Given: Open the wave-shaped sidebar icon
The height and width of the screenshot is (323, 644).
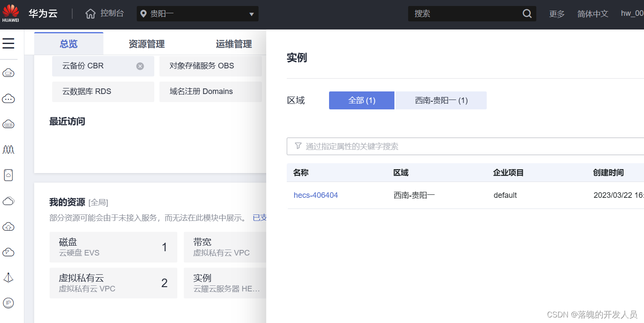Looking at the screenshot, I should (9, 150).
